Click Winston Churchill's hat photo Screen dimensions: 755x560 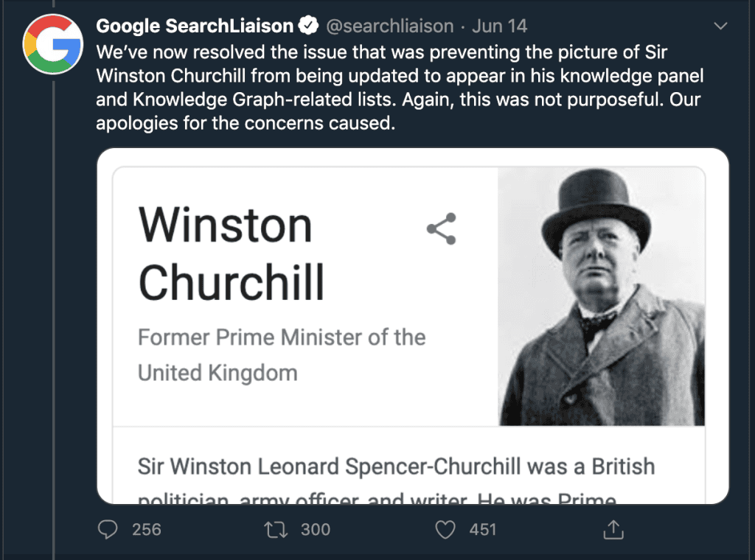[x=601, y=295]
